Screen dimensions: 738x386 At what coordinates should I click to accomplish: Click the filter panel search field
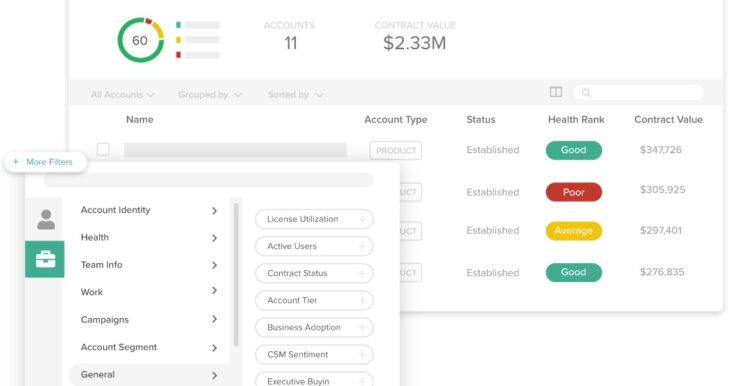click(208, 180)
